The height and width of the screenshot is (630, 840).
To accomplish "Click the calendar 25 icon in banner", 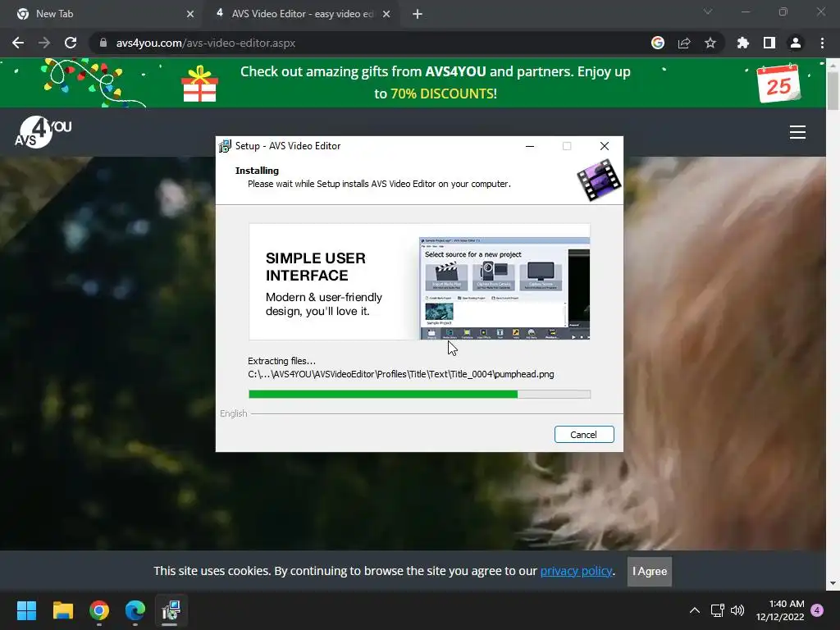I will [x=778, y=84].
